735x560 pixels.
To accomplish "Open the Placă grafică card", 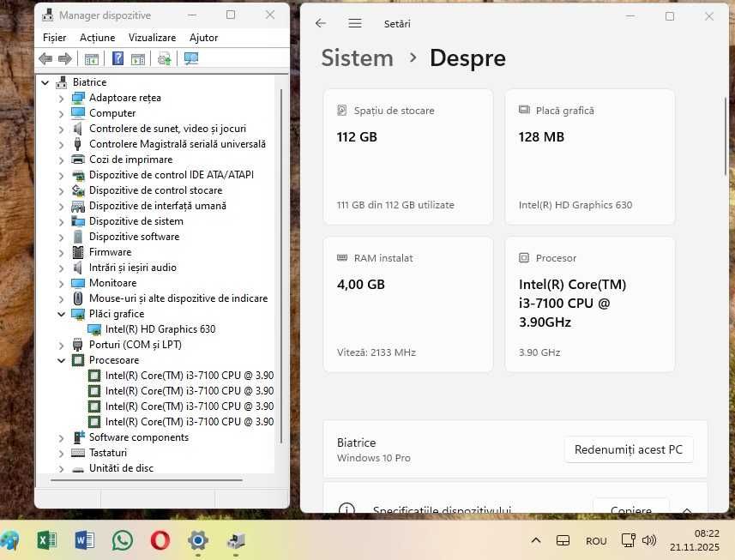I will [590, 157].
